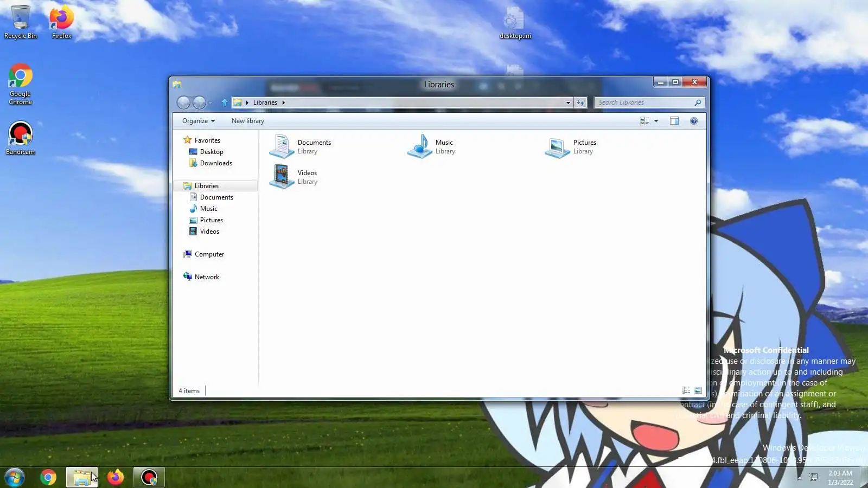Click the network icon in the system tray
Image resolution: width=868 pixels, height=488 pixels.
[x=813, y=478]
